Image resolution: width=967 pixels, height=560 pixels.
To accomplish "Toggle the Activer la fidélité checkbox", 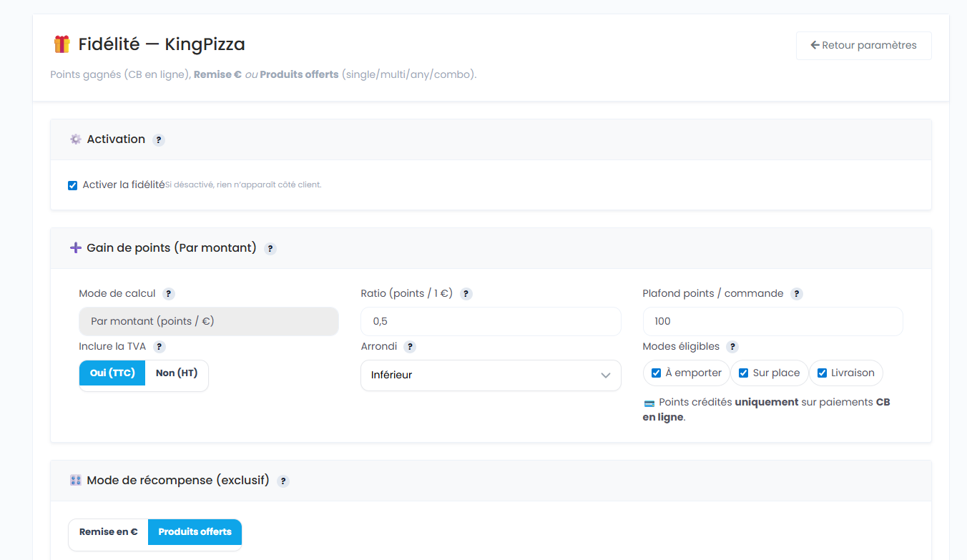I will click(x=72, y=186).
